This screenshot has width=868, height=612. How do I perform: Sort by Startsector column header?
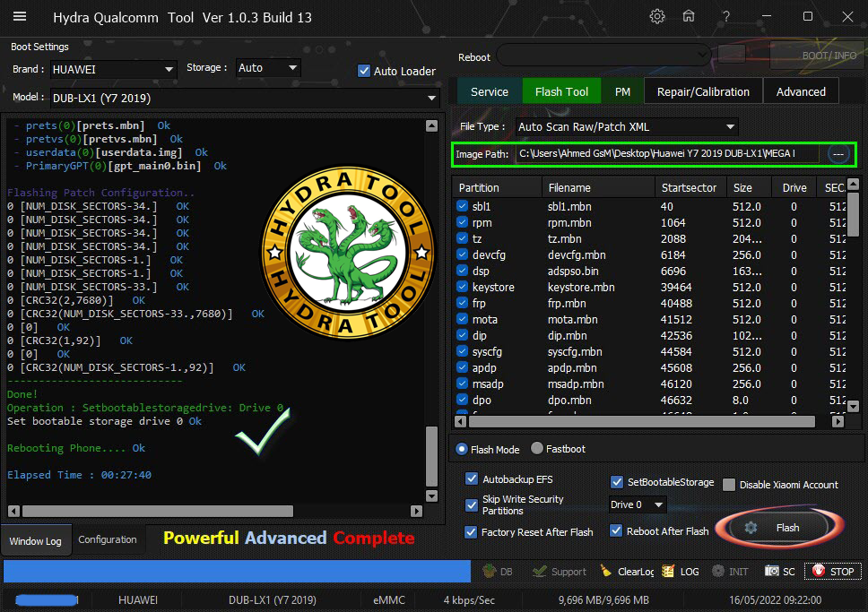coord(690,187)
